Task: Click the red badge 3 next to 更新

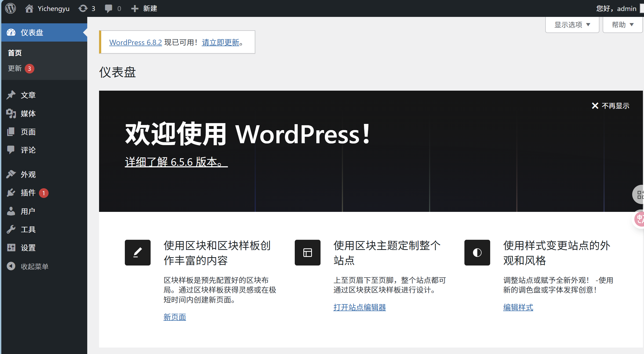Action: tap(30, 69)
